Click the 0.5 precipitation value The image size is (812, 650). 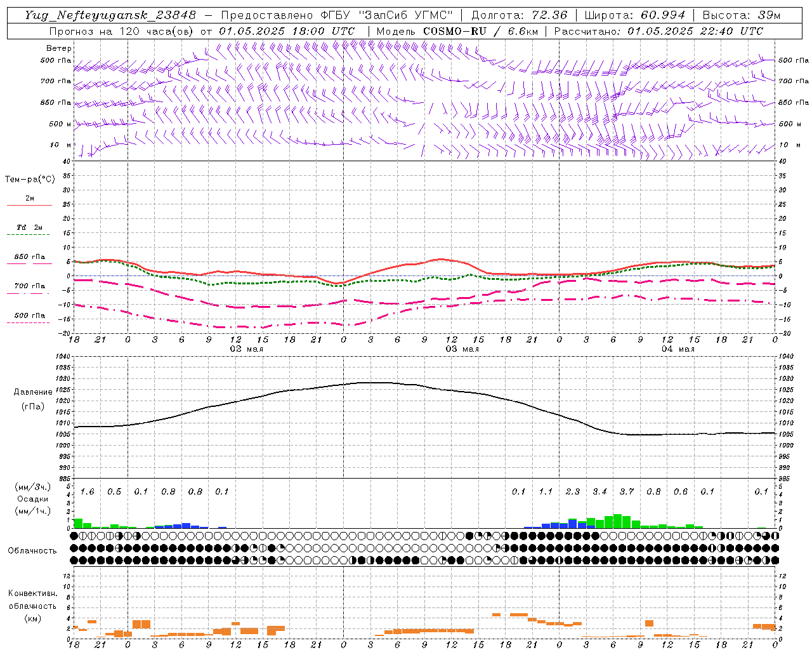(x=114, y=492)
